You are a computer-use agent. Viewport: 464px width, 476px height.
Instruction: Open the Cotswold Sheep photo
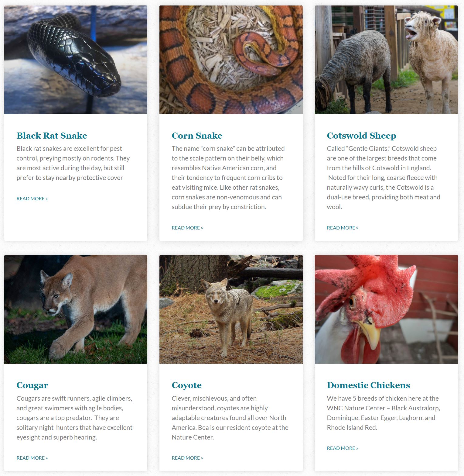click(x=386, y=60)
